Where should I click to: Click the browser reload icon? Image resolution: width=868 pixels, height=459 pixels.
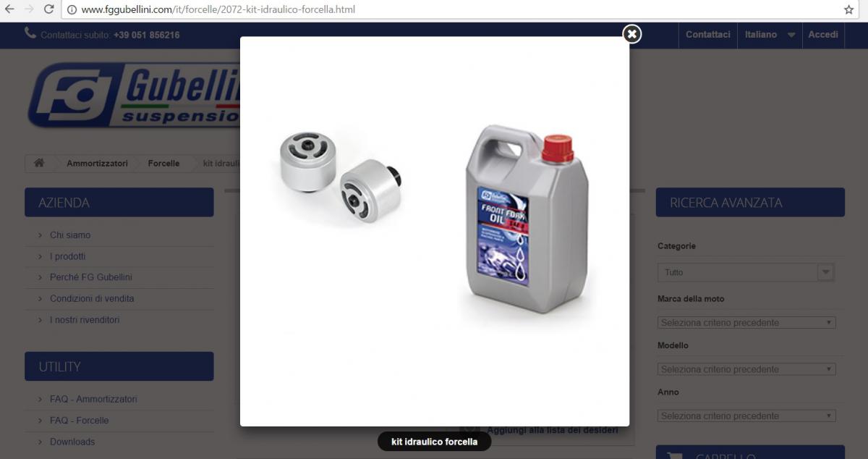click(x=49, y=9)
